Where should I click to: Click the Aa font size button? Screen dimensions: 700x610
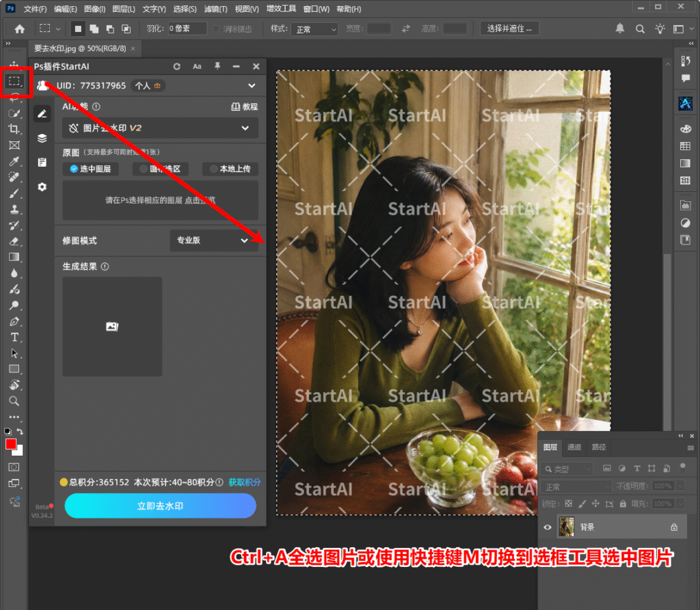tap(197, 66)
